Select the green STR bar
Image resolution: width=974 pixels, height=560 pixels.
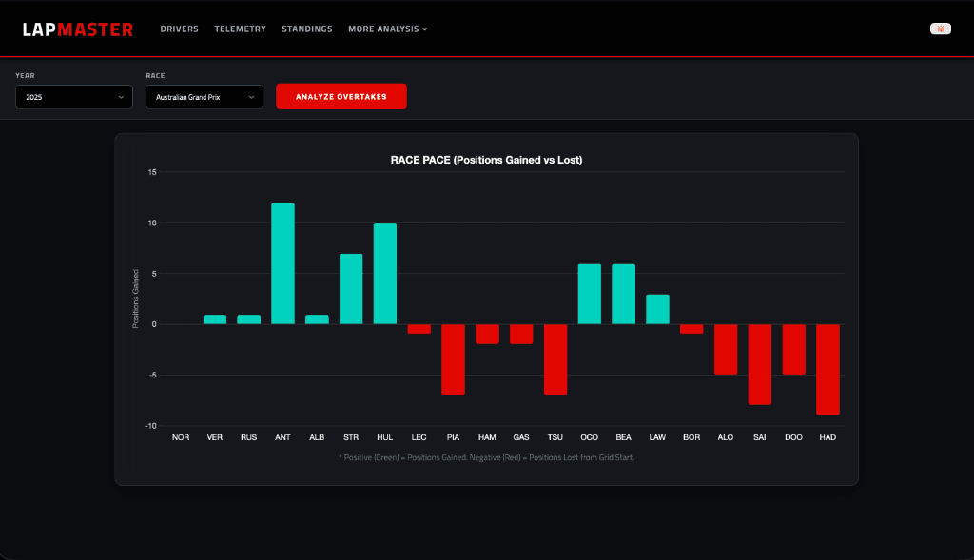coord(351,289)
